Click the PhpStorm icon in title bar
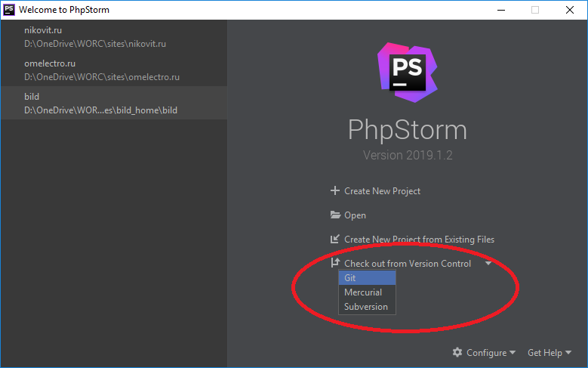 9,10
